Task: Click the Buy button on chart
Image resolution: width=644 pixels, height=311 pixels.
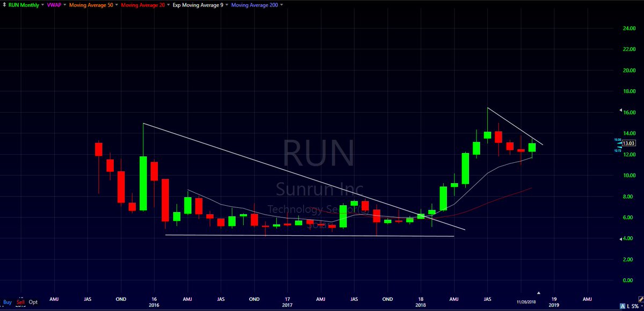Action: click(x=6, y=302)
